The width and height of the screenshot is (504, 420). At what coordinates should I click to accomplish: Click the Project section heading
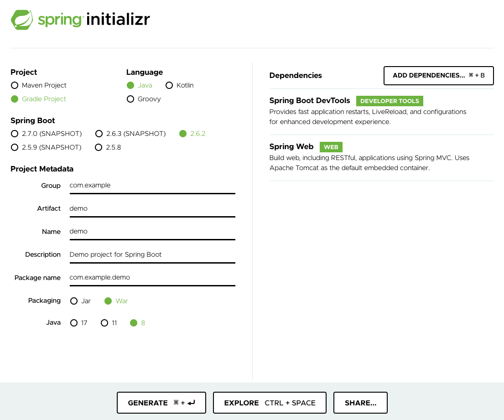click(24, 73)
